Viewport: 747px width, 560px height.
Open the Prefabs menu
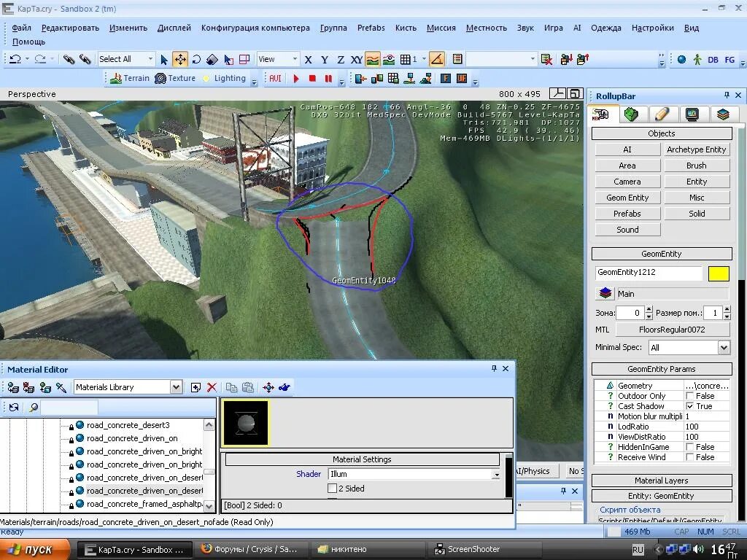(x=371, y=28)
